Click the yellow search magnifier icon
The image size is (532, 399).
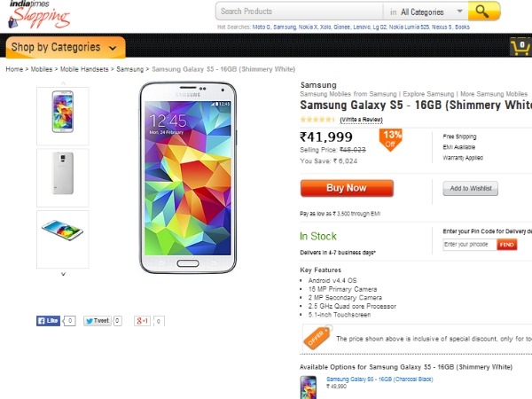[x=483, y=12]
